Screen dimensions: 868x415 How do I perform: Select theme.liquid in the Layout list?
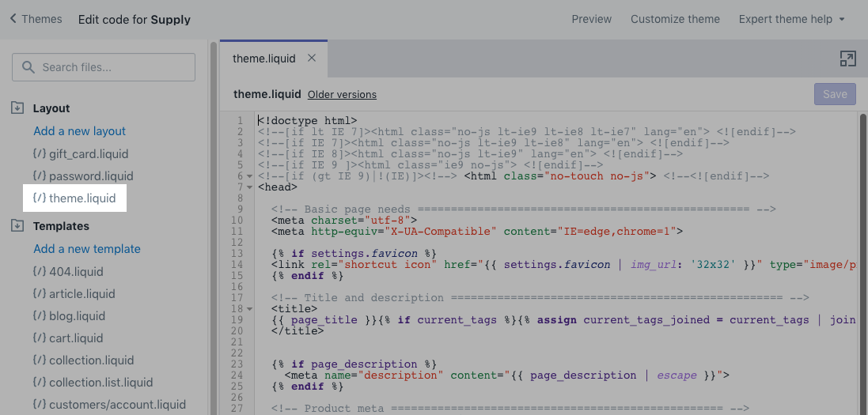[81, 198]
